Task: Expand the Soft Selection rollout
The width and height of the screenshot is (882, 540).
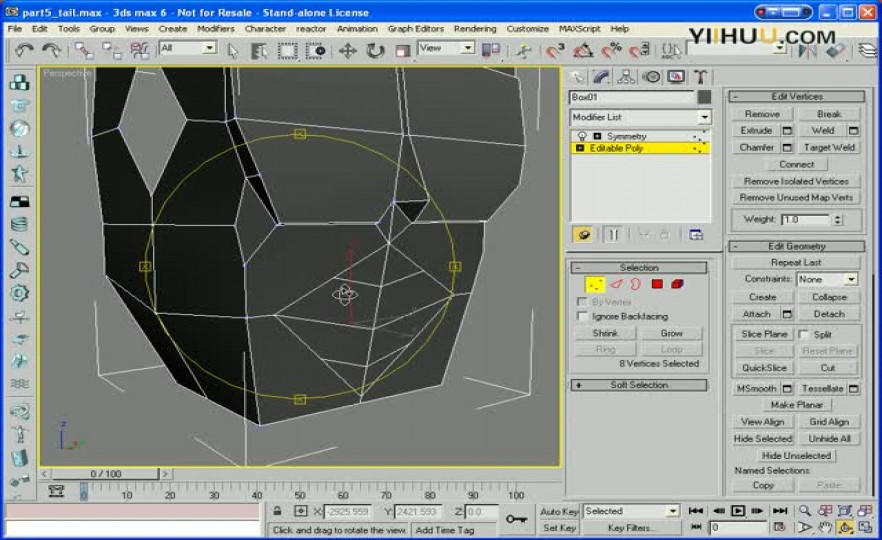Action: tap(639, 385)
